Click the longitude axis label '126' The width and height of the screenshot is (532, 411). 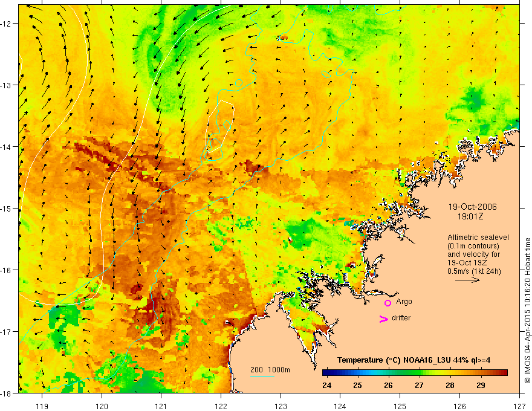click(x=459, y=406)
